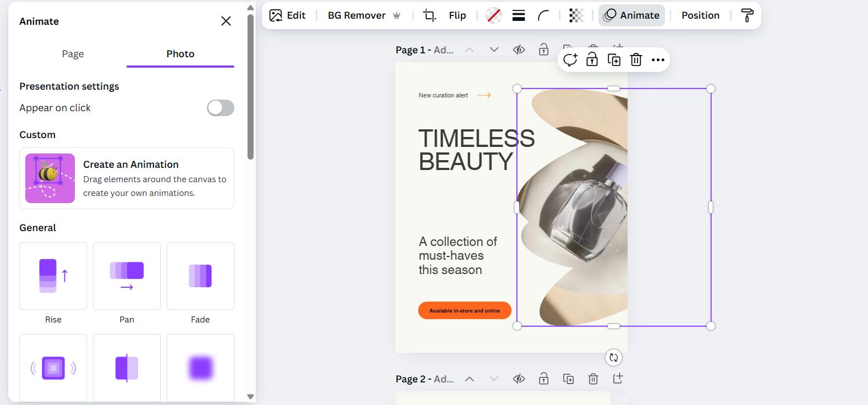Move Page 1 down with chevron arrow
This screenshot has width=868, height=405.
[x=494, y=50]
